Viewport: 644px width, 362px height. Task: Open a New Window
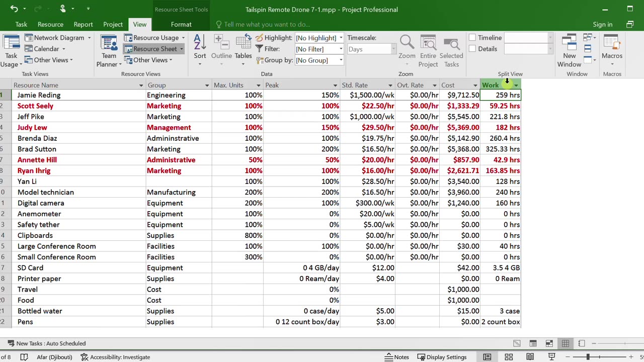(569, 51)
